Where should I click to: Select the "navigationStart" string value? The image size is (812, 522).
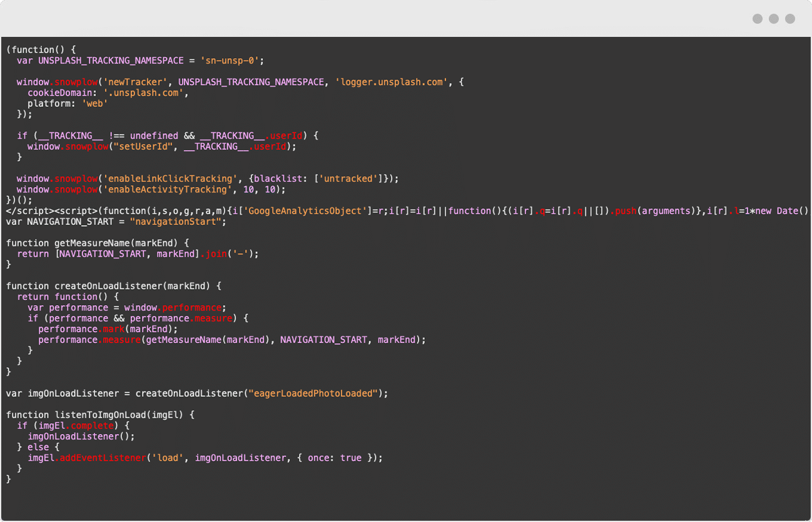pos(176,221)
